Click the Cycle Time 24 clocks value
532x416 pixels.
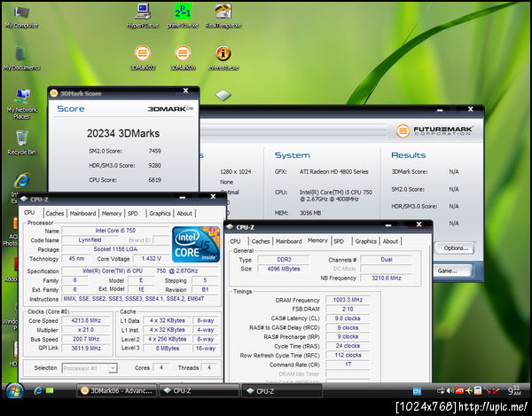point(348,346)
